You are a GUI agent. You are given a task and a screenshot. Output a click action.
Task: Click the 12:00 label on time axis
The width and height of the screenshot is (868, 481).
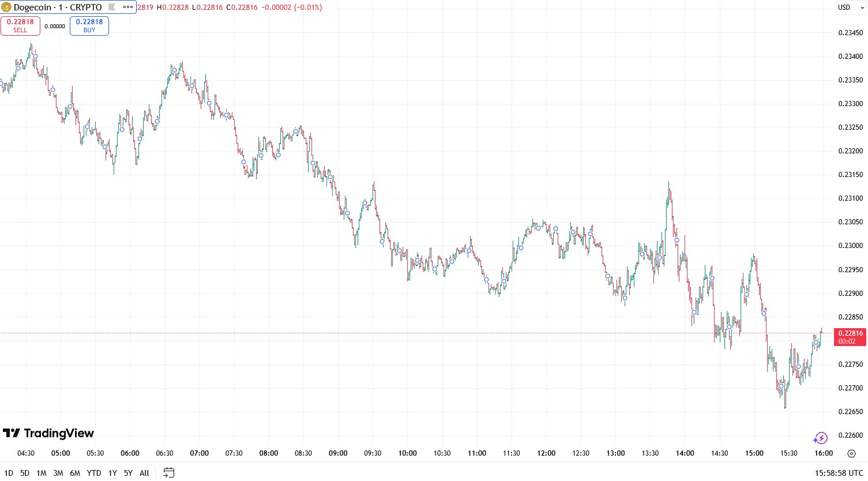546,453
